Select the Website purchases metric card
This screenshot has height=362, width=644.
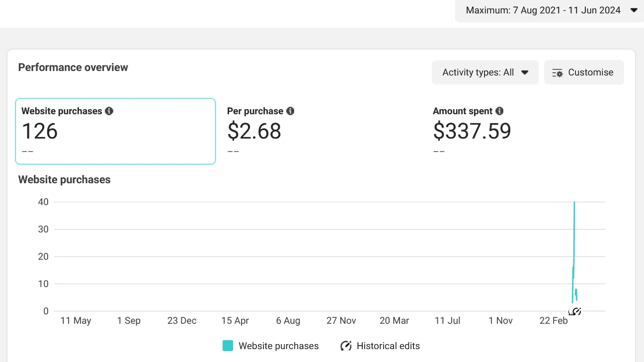tap(115, 131)
